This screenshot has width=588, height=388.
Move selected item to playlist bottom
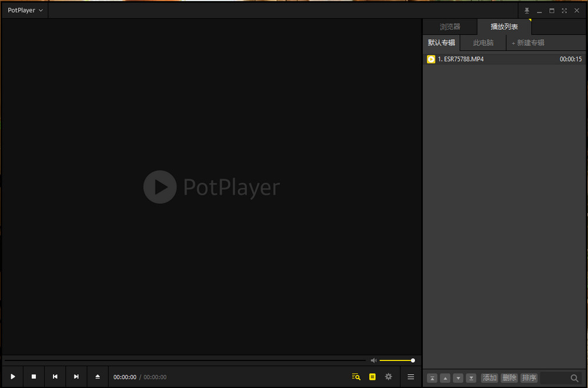pos(471,378)
